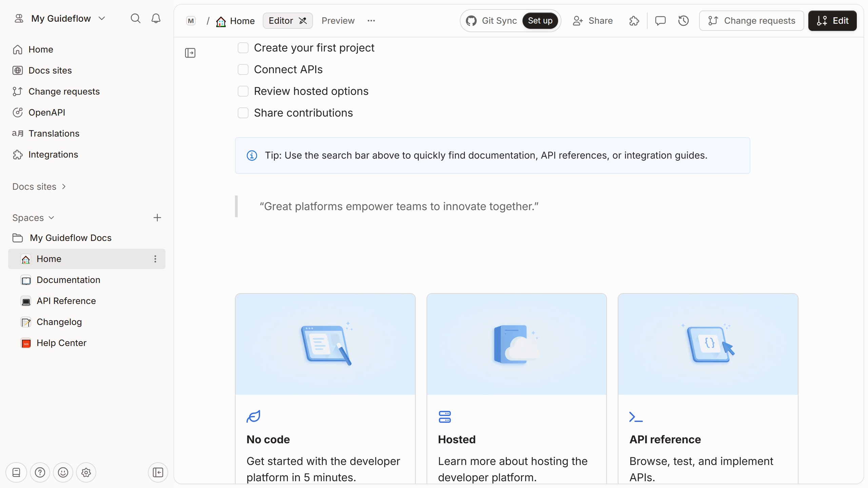Open settings gear icon

coord(86,472)
